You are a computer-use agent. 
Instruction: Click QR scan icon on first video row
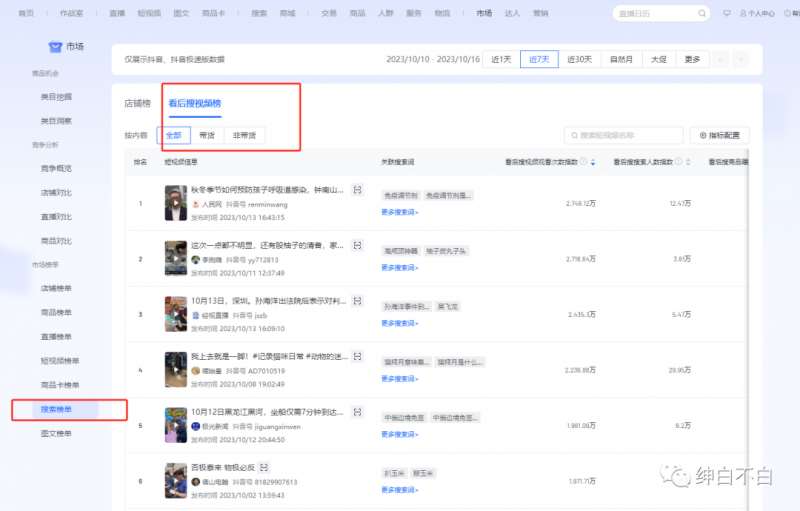[x=357, y=189]
